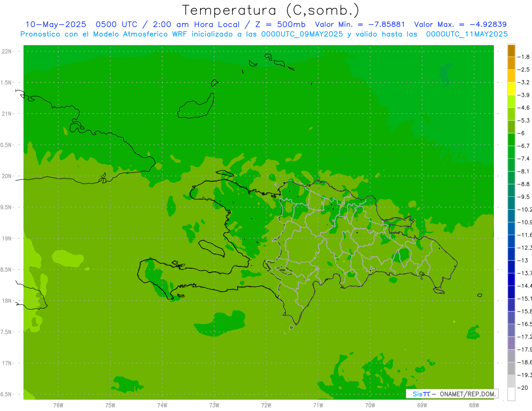This screenshot has width=532, height=411.
Task: Click the blue 'Sis' logo text
Action: pos(418,394)
